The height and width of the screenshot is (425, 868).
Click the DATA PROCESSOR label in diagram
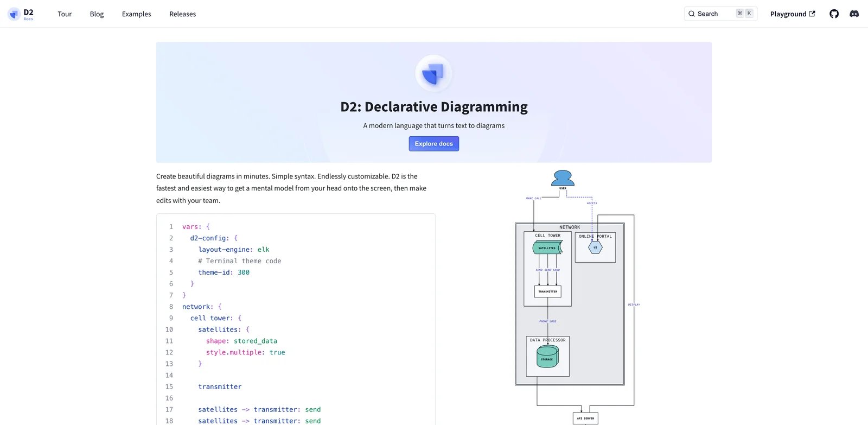(x=548, y=340)
